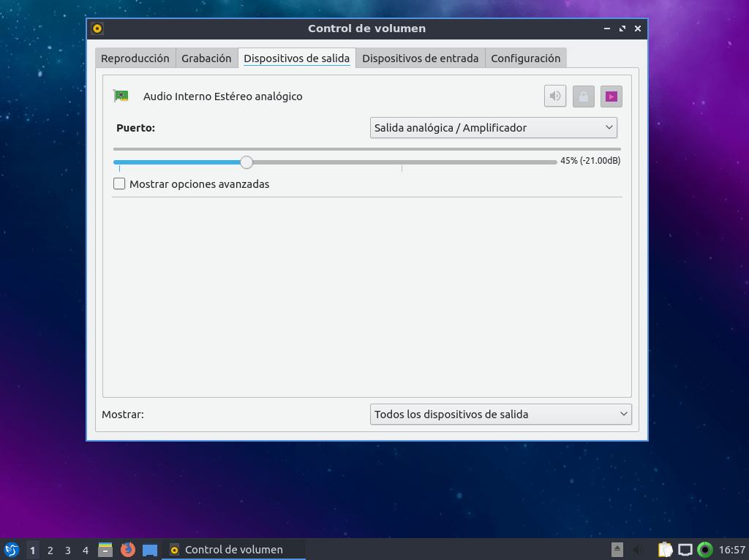Click the Control de volumen icon in the titlebar

coord(96,29)
